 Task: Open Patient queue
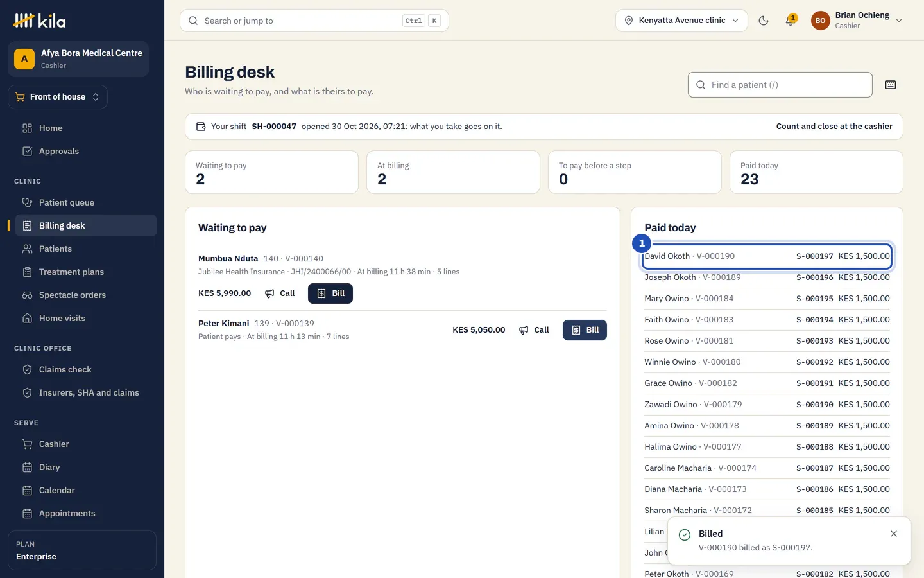[85, 202]
